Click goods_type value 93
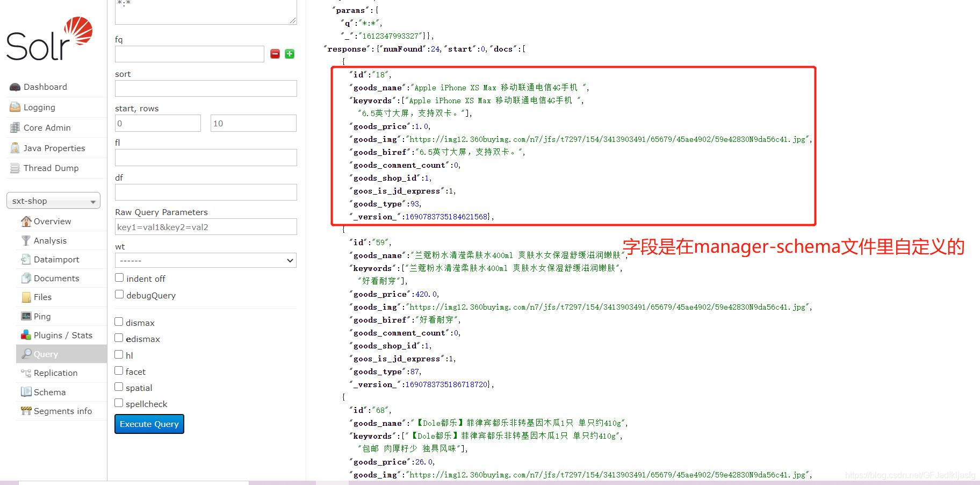The width and height of the screenshot is (980, 485). [414, 204]
